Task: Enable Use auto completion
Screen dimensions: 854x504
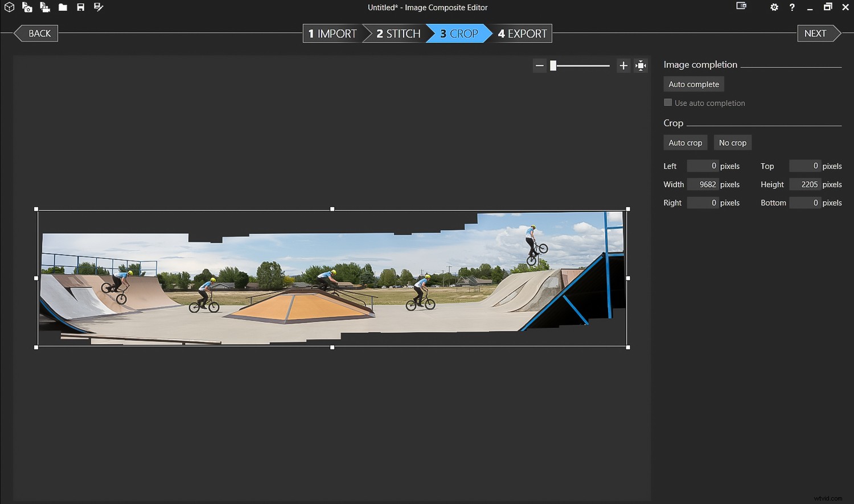Action: [668, 102]
